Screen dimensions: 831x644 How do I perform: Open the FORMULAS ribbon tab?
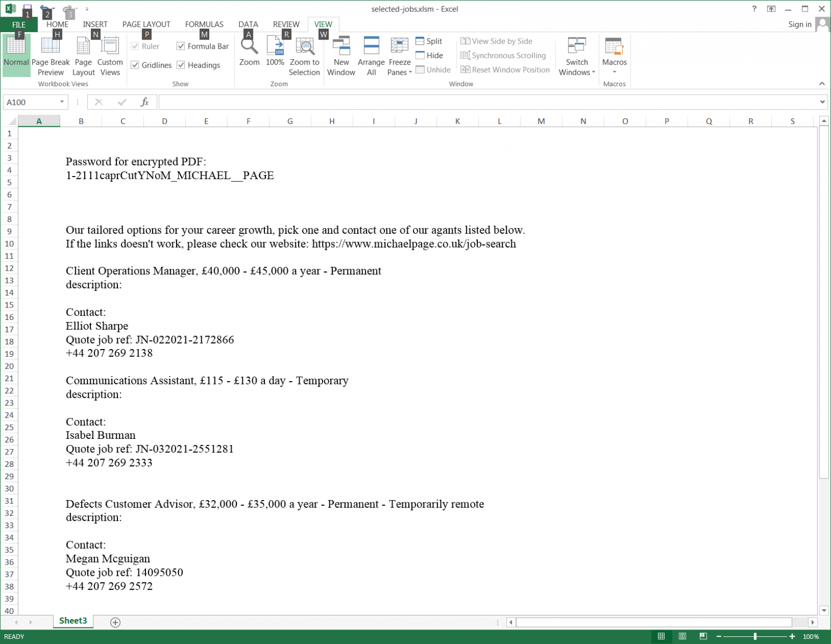click(x=204, y=24)
